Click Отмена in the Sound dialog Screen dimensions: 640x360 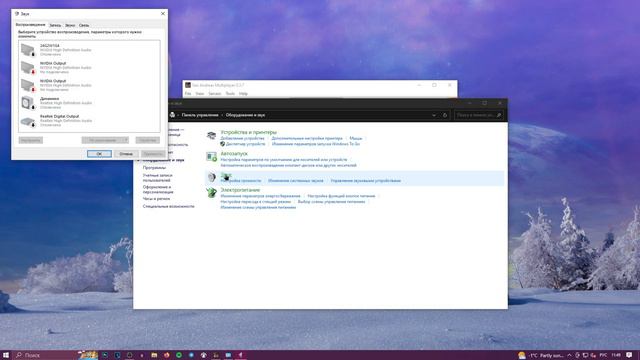(x=126, y=154)
